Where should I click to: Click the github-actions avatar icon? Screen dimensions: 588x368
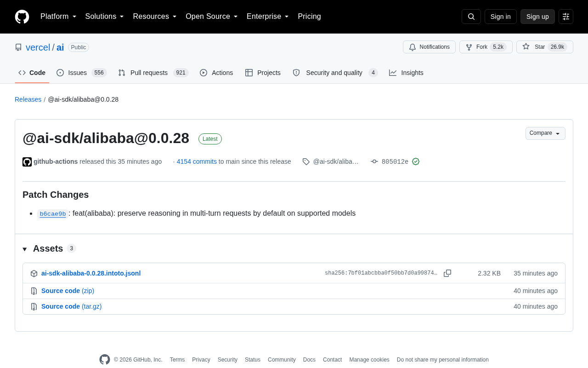click(x=27, y=162)
